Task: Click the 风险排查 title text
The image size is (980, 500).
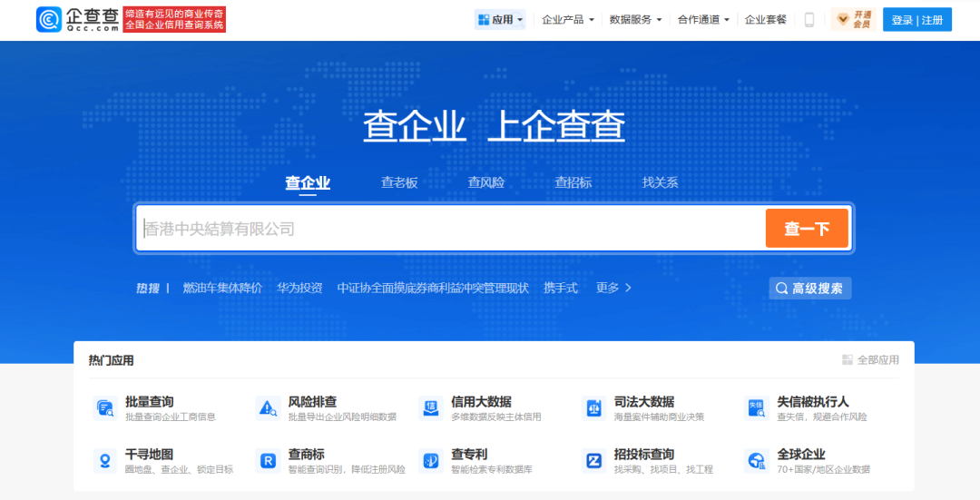Action: point(312,401)
